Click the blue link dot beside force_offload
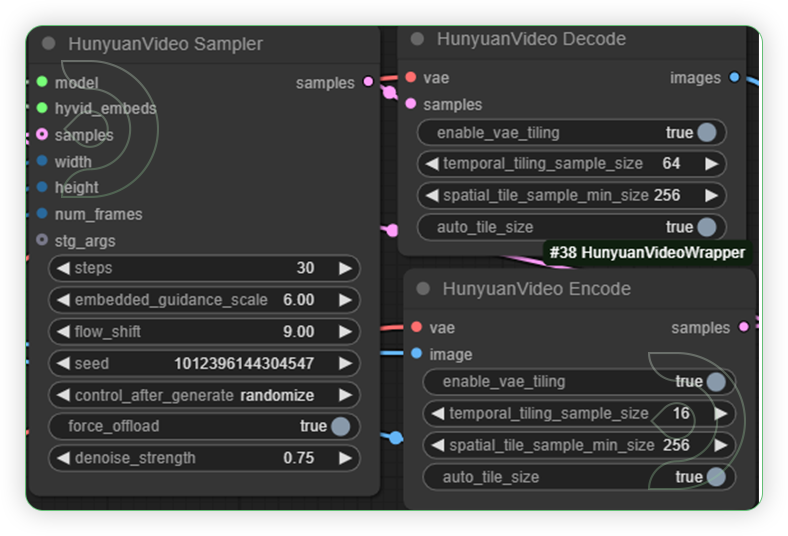Image resolution: width=788 pixels, height=536 pixels. point(396,438)
